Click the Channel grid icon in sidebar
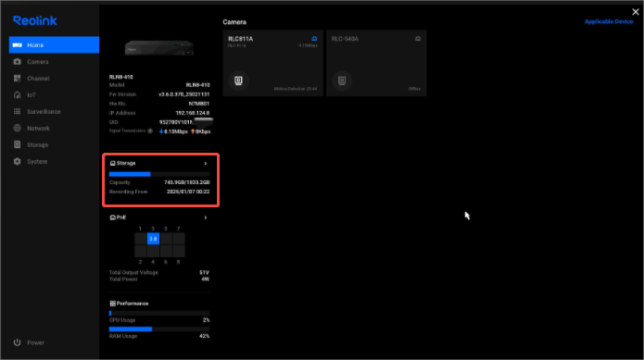644x360 pixels. pos(18,79)
